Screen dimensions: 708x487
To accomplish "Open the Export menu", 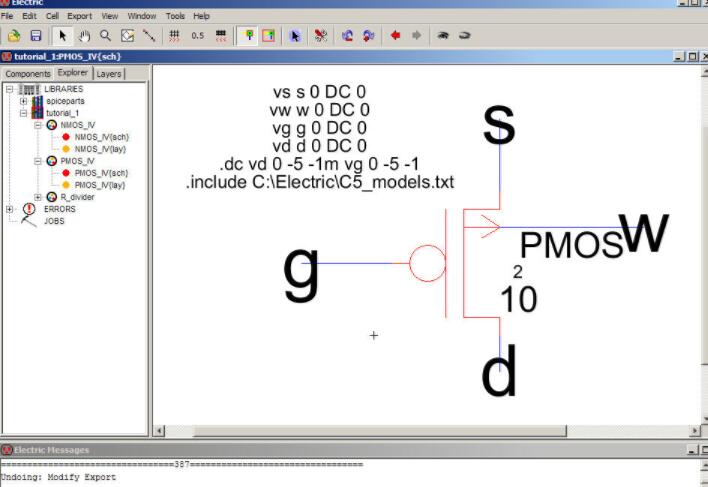I will (79, 16).
